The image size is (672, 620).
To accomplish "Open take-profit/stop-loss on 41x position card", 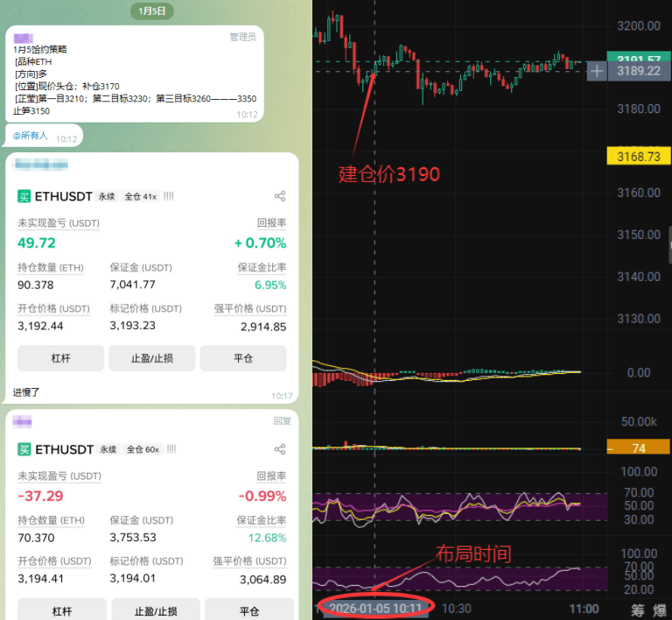I will 151,358.
